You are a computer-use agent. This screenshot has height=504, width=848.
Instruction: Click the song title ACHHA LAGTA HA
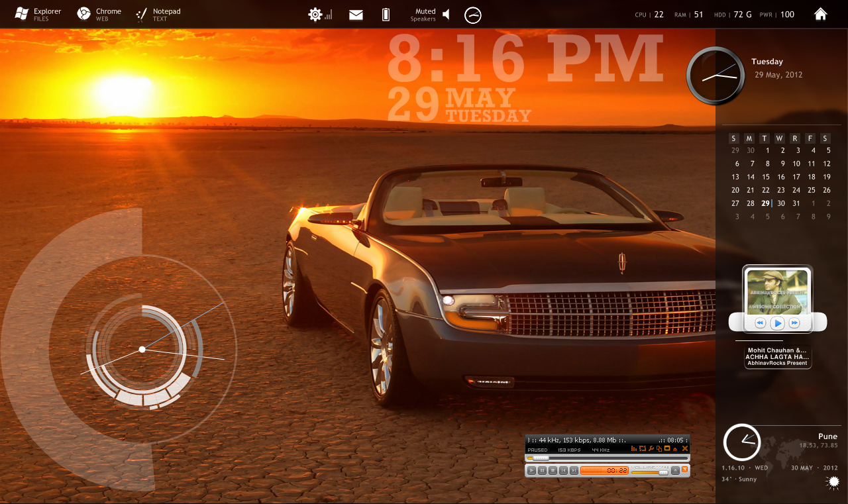pyautogui.click(x=776, y=356)
